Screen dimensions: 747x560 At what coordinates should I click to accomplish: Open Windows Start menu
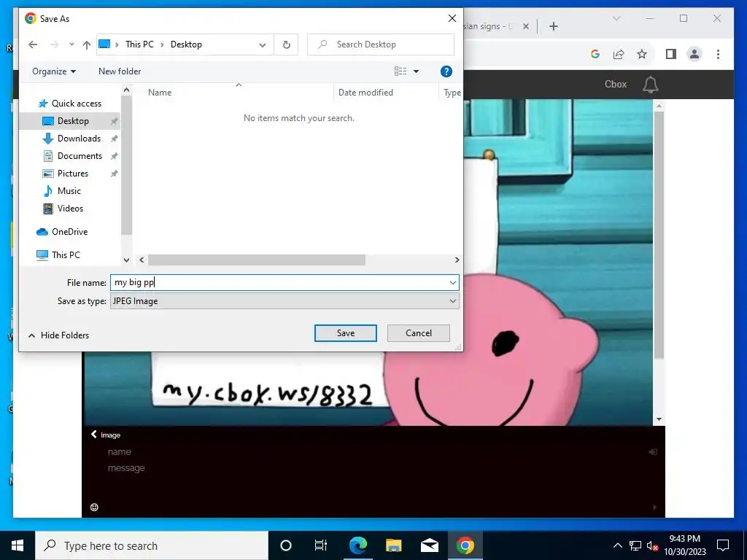tap(18, 545)
